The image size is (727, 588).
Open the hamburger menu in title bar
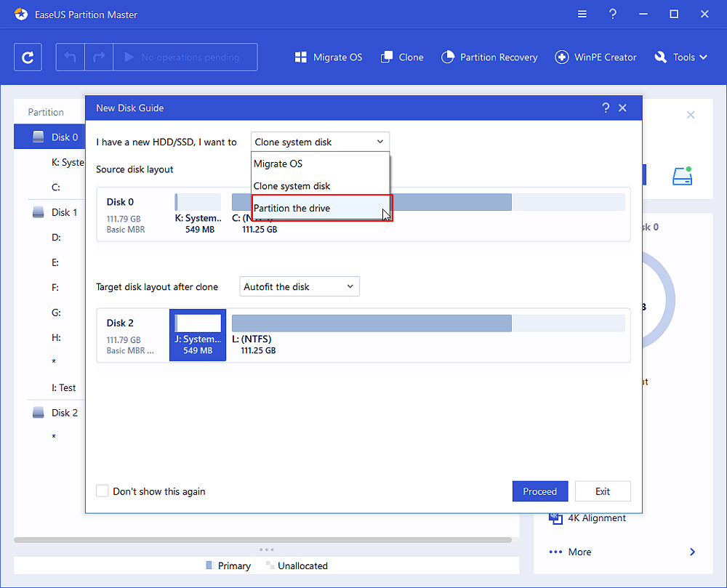click(582, 15)
